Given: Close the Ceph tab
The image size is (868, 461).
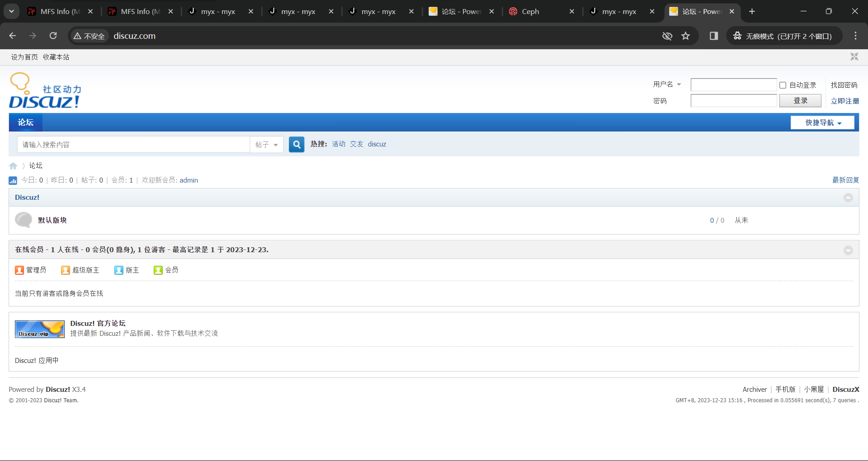Looking at the screenshot, I should point(572,11).
